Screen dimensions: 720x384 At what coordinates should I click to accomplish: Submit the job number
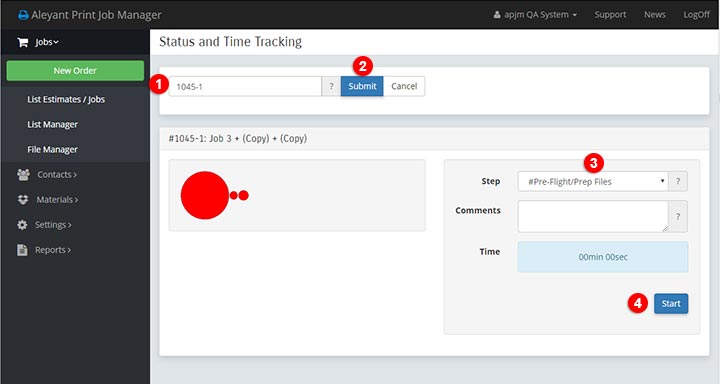point(362,86)
